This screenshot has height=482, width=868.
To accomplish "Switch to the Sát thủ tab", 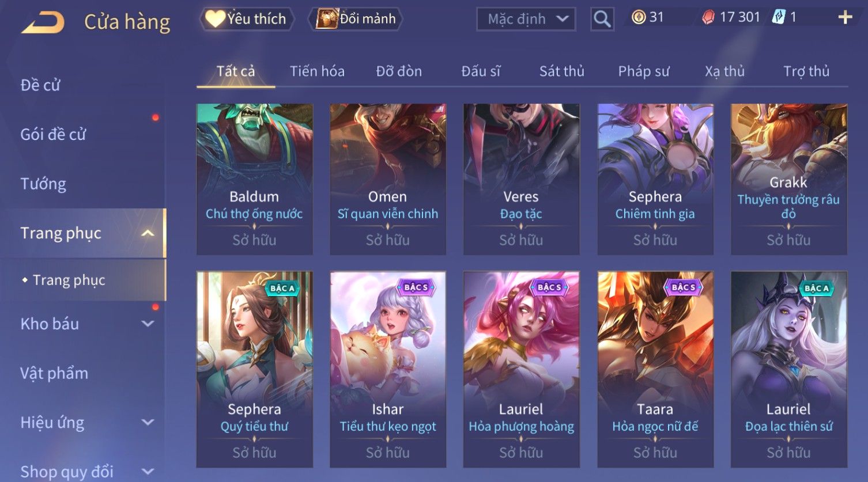I will point(562,71).
